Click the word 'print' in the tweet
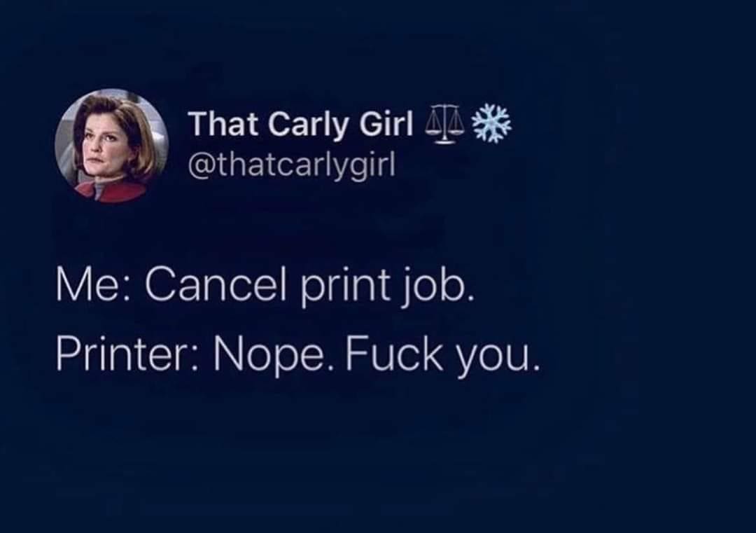Image resolution: width=756 pixels, height=533 pixels. click(x=345, y=286)
